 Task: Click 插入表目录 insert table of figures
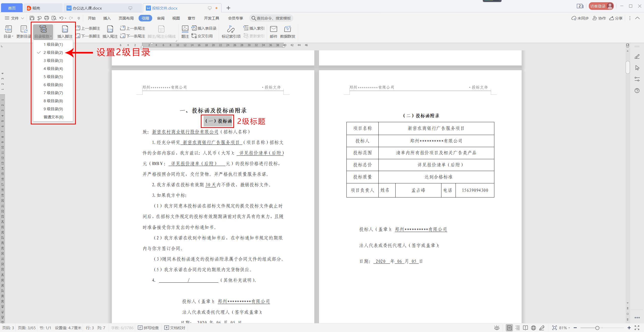[x=204, y=28]
